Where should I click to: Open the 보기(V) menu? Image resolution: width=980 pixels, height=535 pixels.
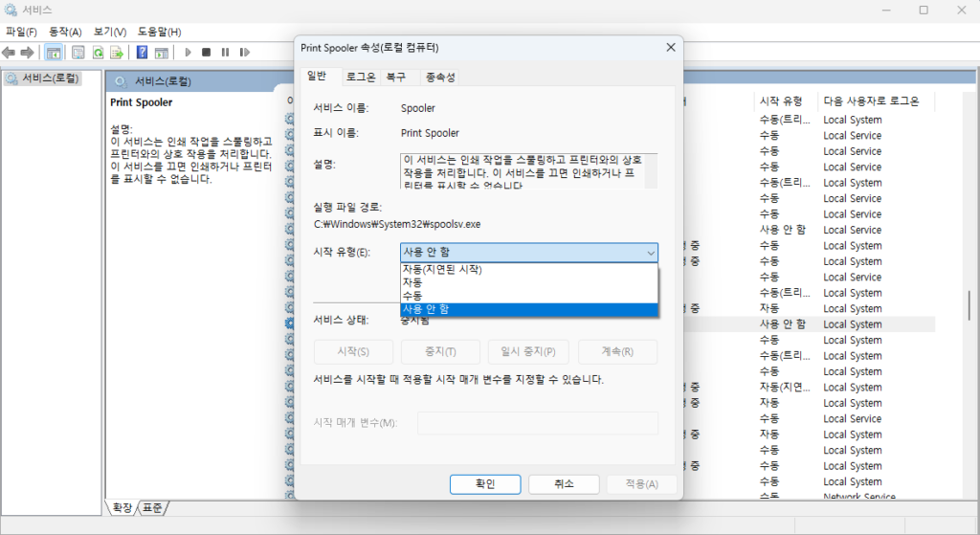(110, 32)
